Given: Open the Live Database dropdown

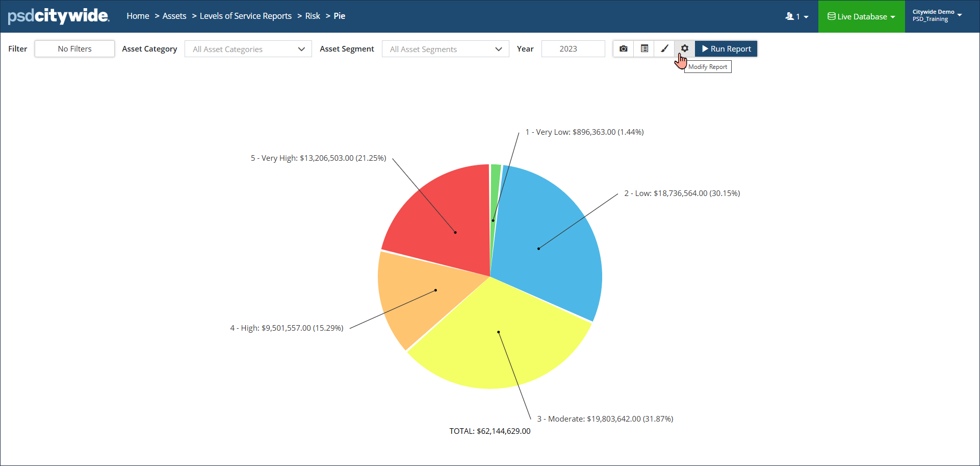Looking at the screenshot, I should point(861,16).
